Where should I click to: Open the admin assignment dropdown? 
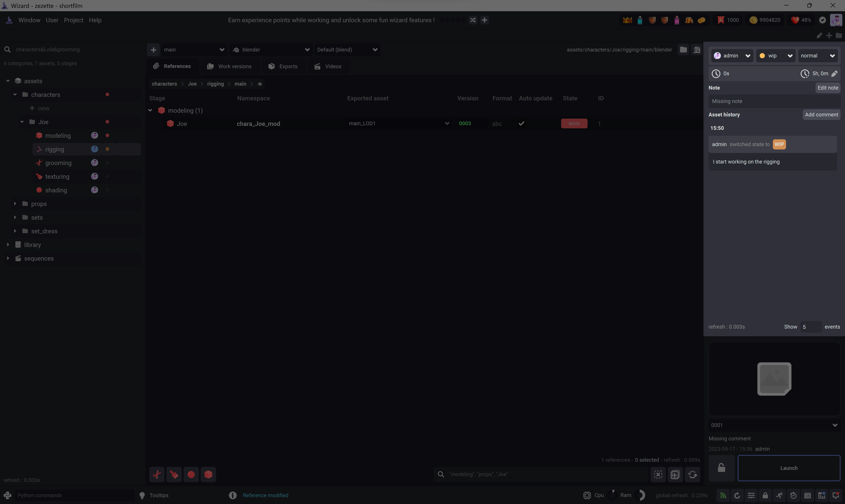732,56
